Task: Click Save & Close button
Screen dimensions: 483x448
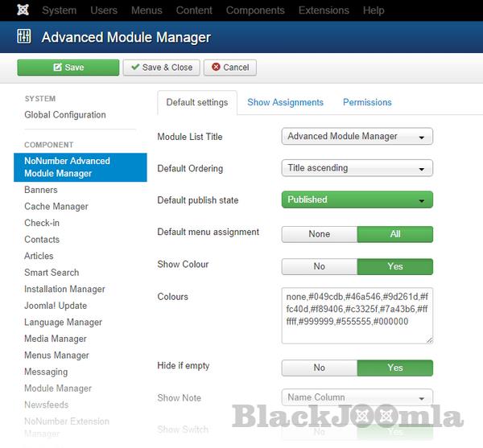Action: coord(161,68)
